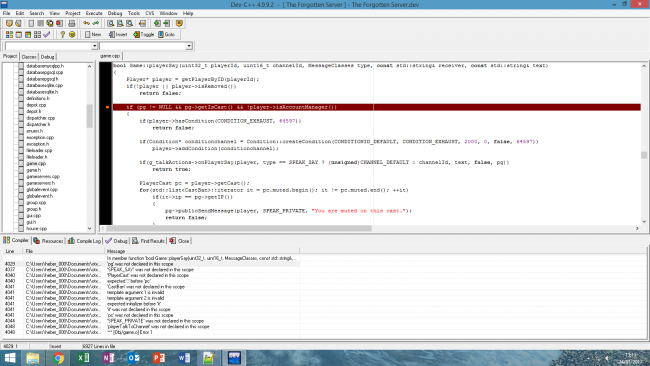Click the Undo arrow icon
Image resolution: width=650 pixels, height=366 pixels.
pos(86,24)
